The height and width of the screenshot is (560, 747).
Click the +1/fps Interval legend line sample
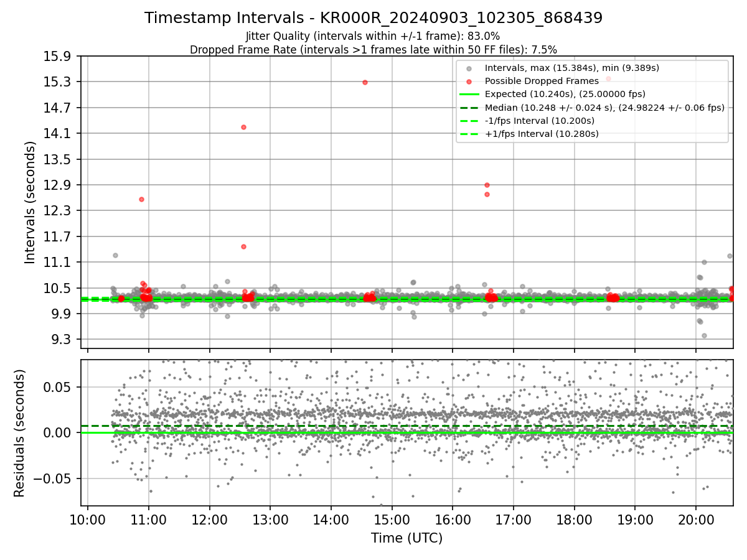[469, 134]
